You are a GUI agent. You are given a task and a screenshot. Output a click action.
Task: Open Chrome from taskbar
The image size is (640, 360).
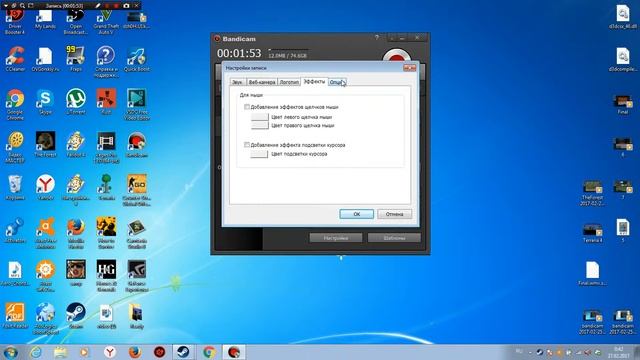209,352
